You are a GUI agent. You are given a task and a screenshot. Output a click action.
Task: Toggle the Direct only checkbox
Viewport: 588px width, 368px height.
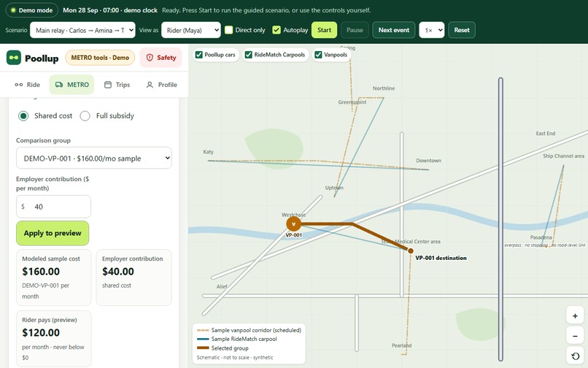click(229, 30)
